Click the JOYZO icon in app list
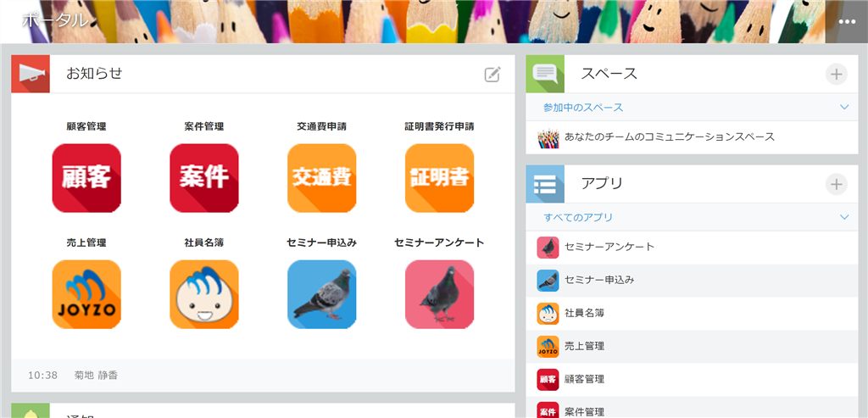The width and height of the screenshot is (868, 418). [548, 347]
